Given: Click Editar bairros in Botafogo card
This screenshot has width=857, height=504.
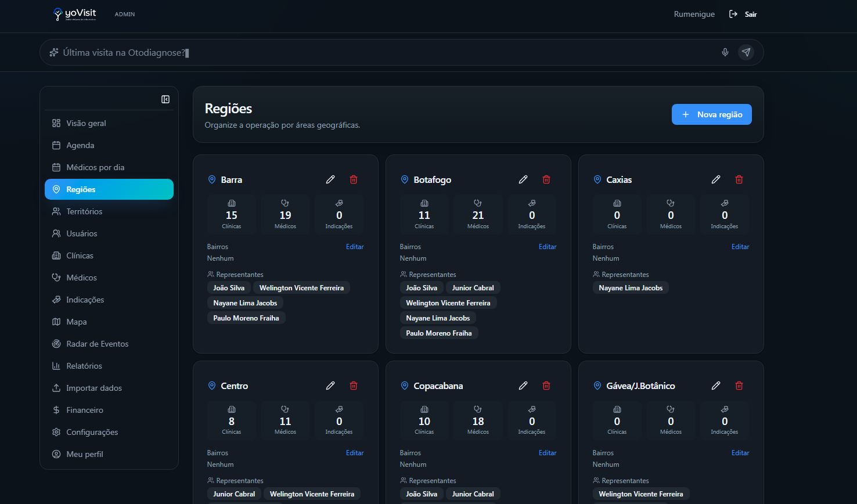Looking at the screenshot, I should click(548, 247).
